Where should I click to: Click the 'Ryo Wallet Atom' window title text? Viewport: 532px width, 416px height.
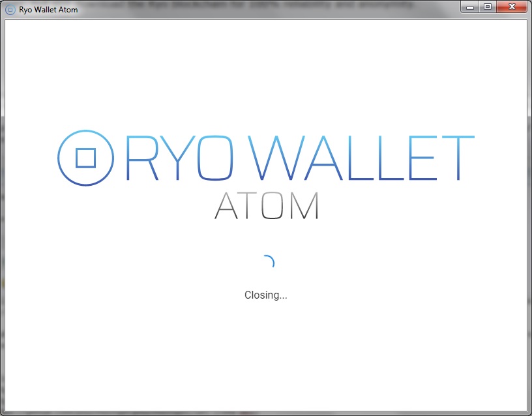tap(48, 10)
